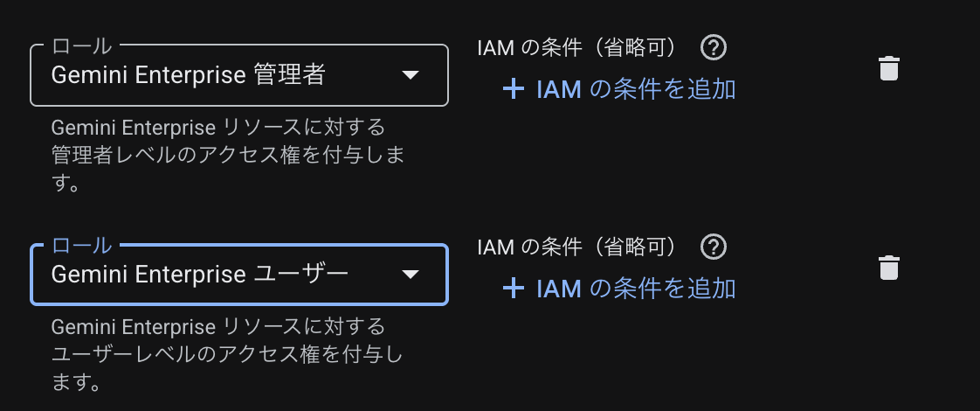980x411 pixels.
Task: Expand the dropdown arrow of the Gemini Enterprise ユーザー field
Action: (410, 274)
